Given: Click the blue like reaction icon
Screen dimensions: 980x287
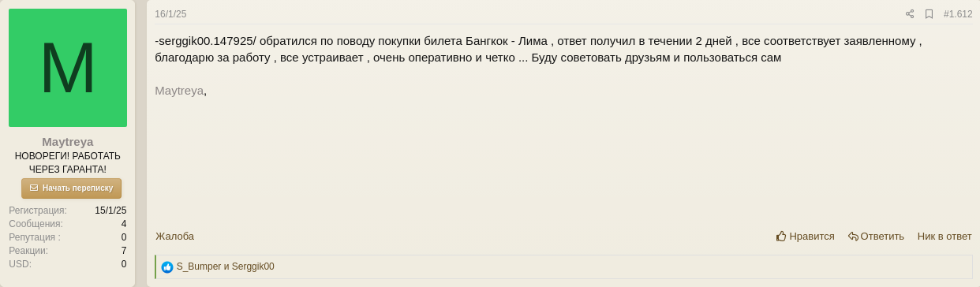Looking at the screenshot, I should coord(167,267).
